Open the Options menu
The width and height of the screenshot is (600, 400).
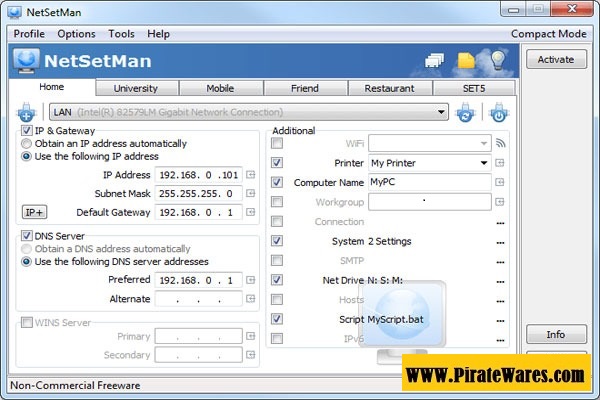pos(76,34)
